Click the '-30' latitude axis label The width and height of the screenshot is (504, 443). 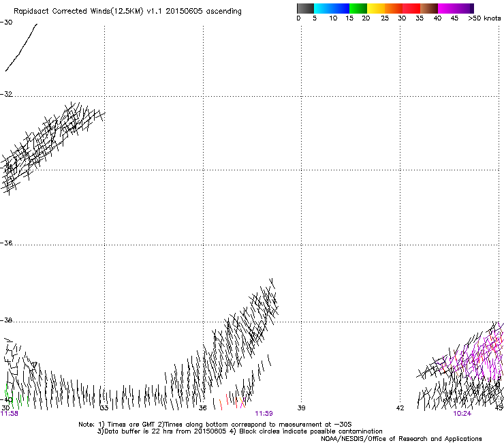(x=6, y=22)
